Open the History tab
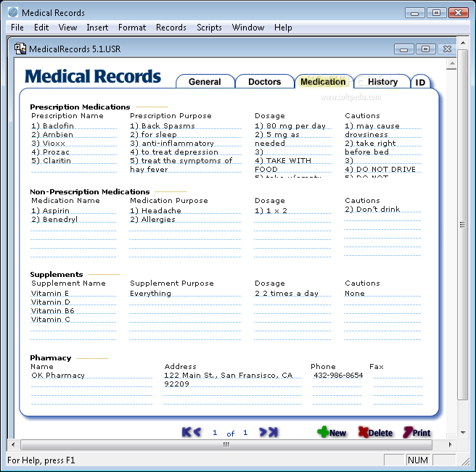Image resolution: width=476 pixels, height=472 pixels. coord(382,82)
